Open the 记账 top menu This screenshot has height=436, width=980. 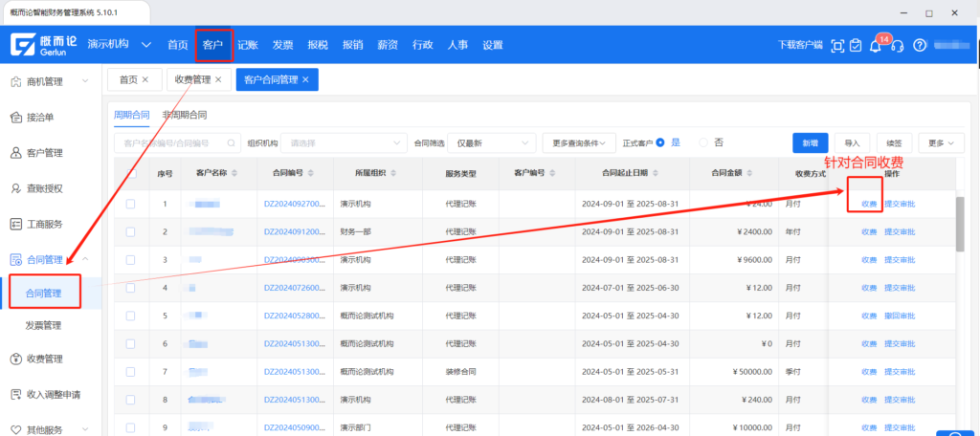[x=248, y=44]
